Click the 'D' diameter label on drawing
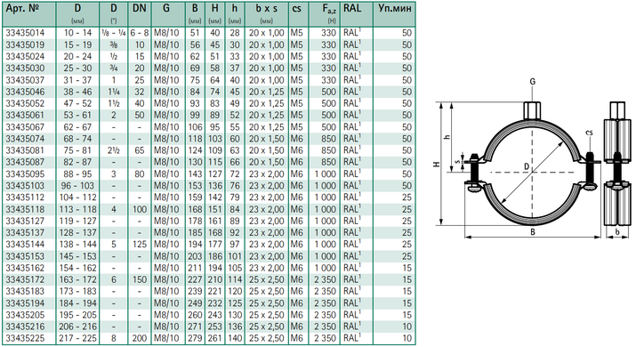 pos(527,166)
